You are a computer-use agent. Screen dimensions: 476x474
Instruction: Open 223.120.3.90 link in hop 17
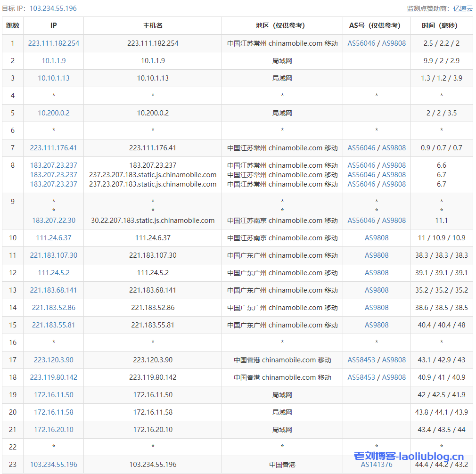tap(53, 360)
